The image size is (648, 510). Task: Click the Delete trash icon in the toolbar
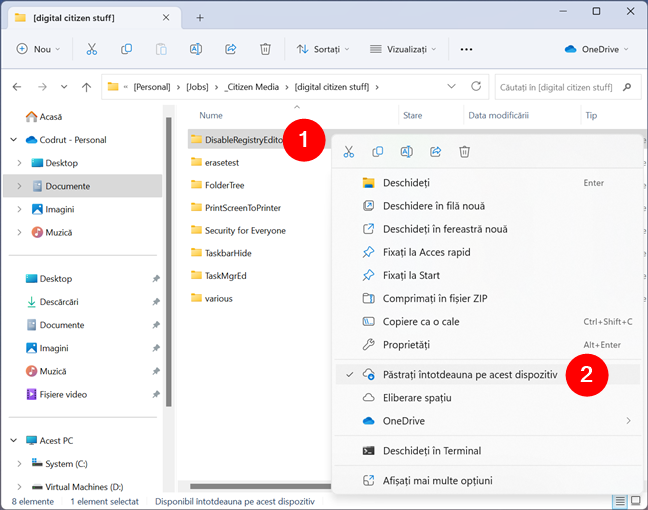pos(265,49)
